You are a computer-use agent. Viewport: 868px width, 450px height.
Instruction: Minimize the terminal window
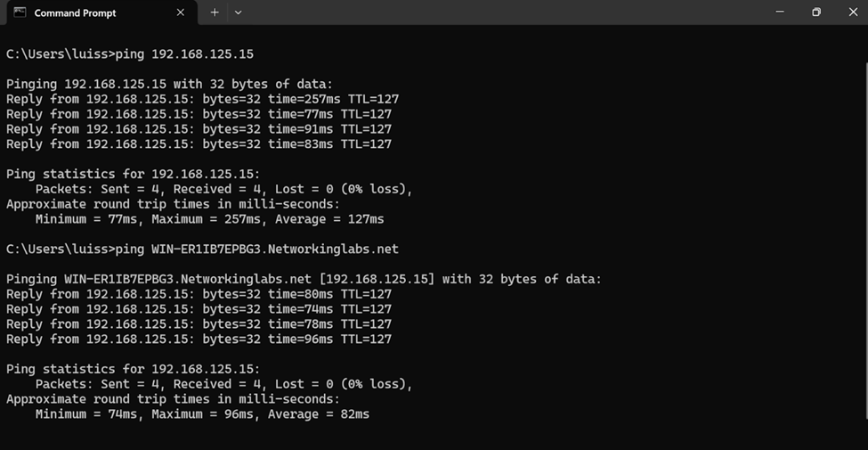pos(780,12)
